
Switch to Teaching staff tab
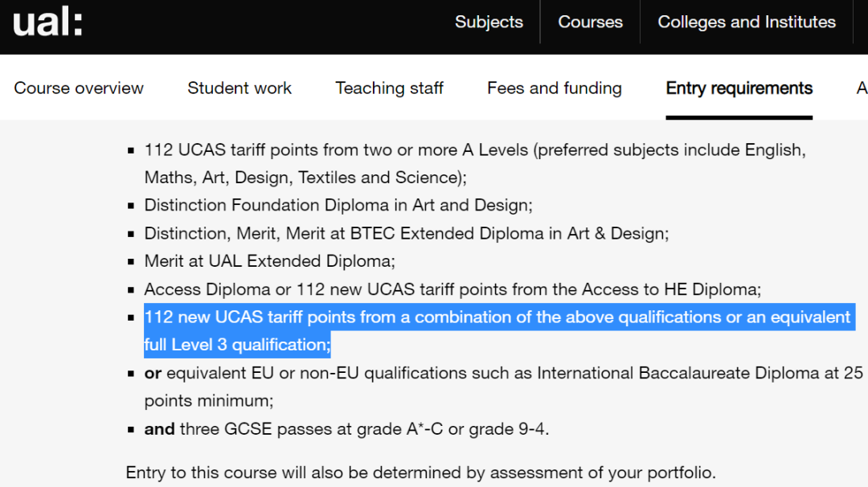tap(389, 88)
